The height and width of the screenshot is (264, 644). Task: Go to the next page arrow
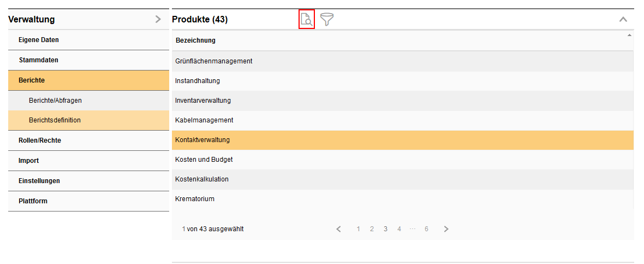click(x=446, y=229)
